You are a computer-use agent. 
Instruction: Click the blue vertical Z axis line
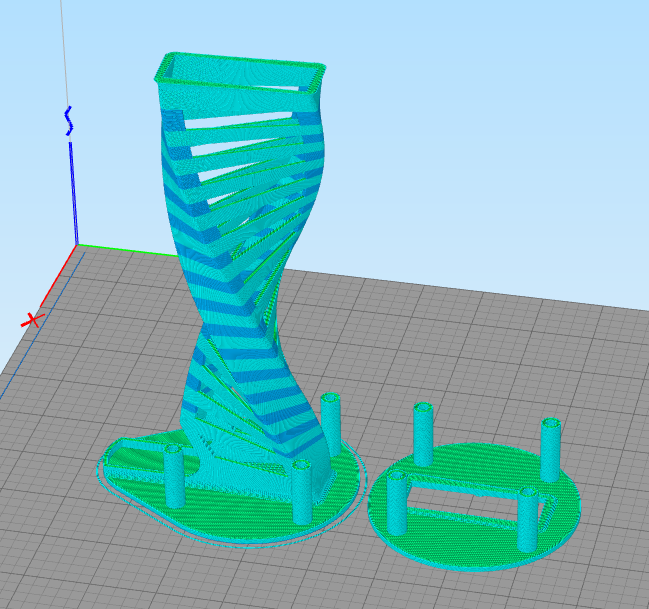click(73, 190)
